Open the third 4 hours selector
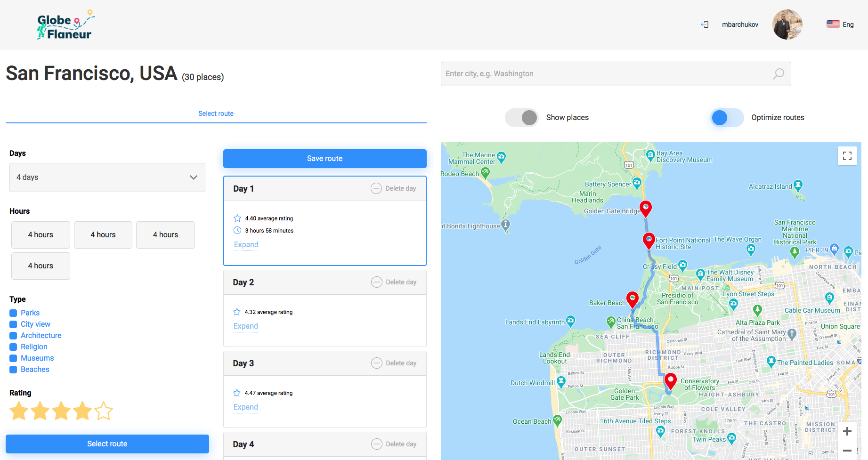 [165, 235]
